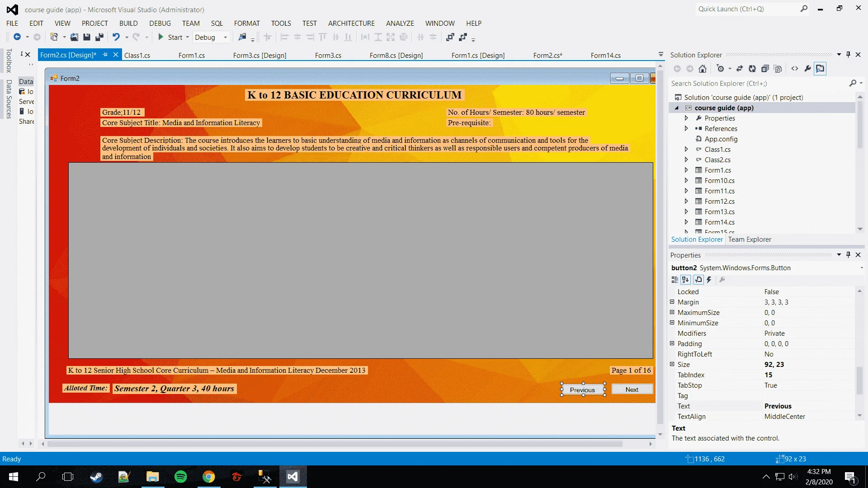
Task: Collapse the course guide (app) project node
Action: pos(677,108)
